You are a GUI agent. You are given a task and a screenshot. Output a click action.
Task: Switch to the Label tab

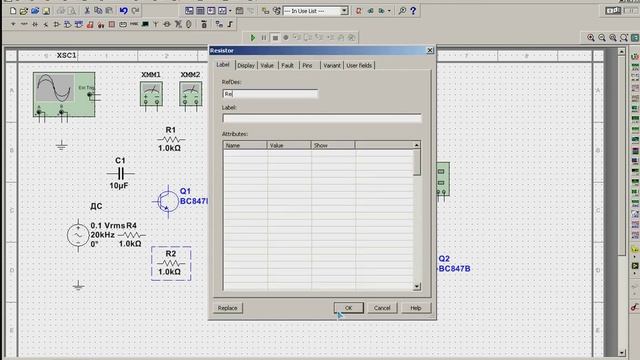click(223, 65)
